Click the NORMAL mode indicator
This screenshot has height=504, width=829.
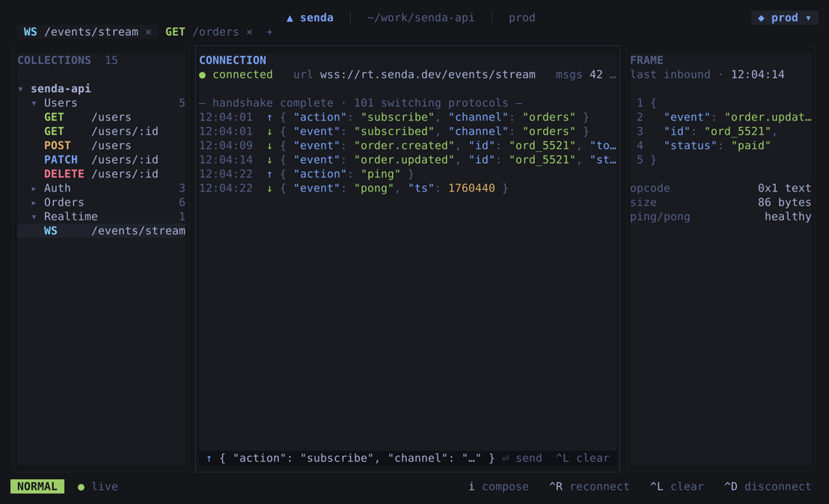click(x=37, y=487)
